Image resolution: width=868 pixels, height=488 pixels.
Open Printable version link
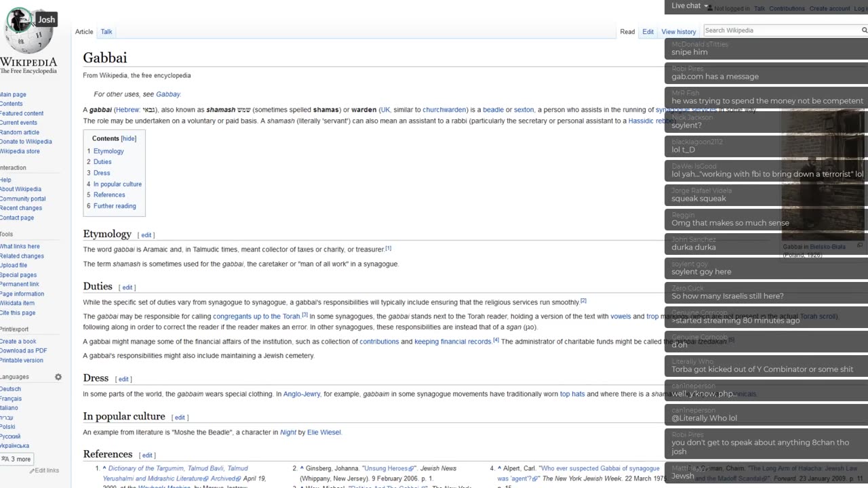(22, 361)
